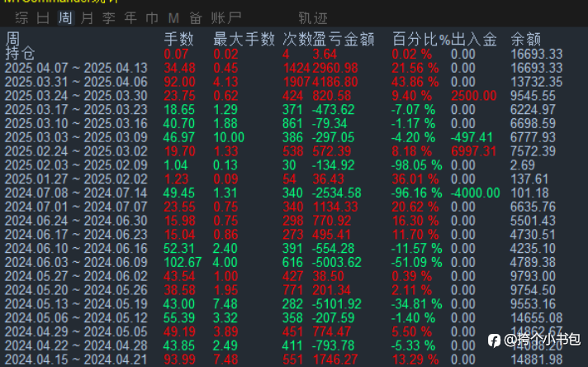Click the 手数 column header
This screenshot has height=367, width=588.
(179, 39)
